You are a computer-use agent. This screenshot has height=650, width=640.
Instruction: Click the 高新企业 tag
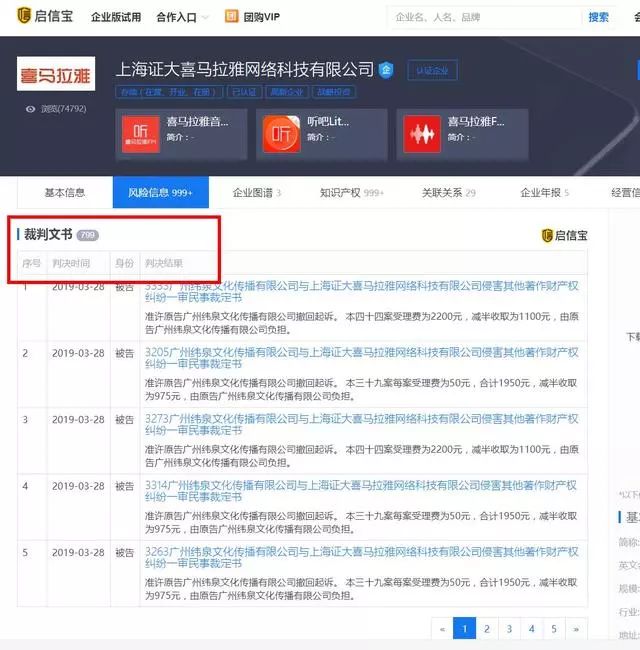click(x=287, y=92)
